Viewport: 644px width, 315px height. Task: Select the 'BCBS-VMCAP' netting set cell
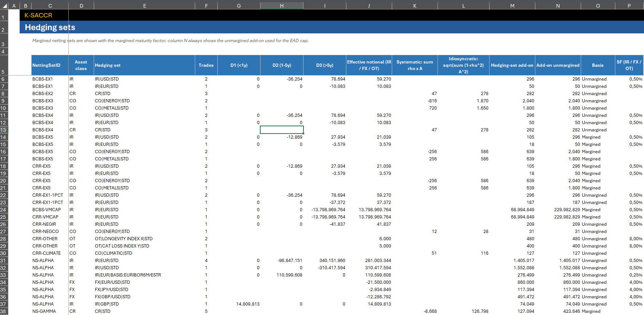(50, 210)
